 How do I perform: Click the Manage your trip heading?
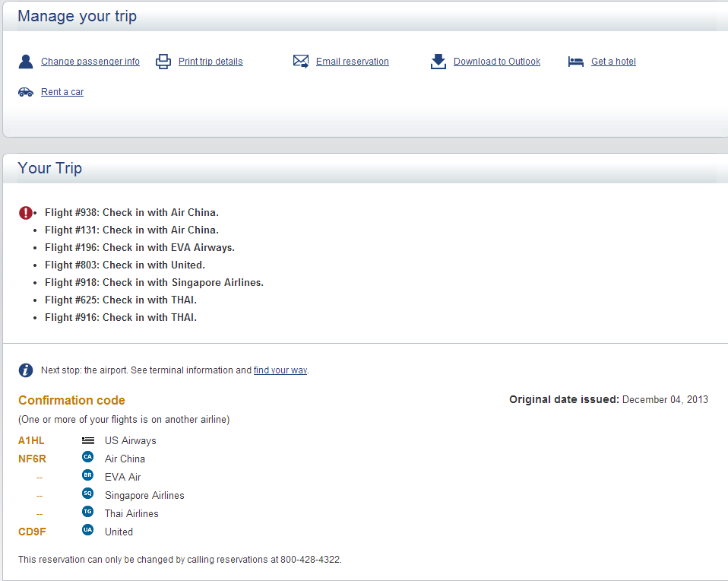pyautogui.click(x=77, y=16)
